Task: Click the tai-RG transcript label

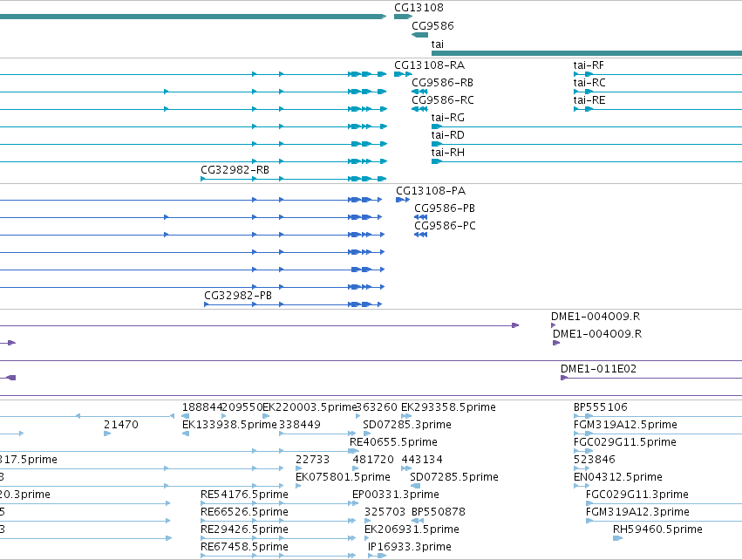Action: [x=447, y=118]
